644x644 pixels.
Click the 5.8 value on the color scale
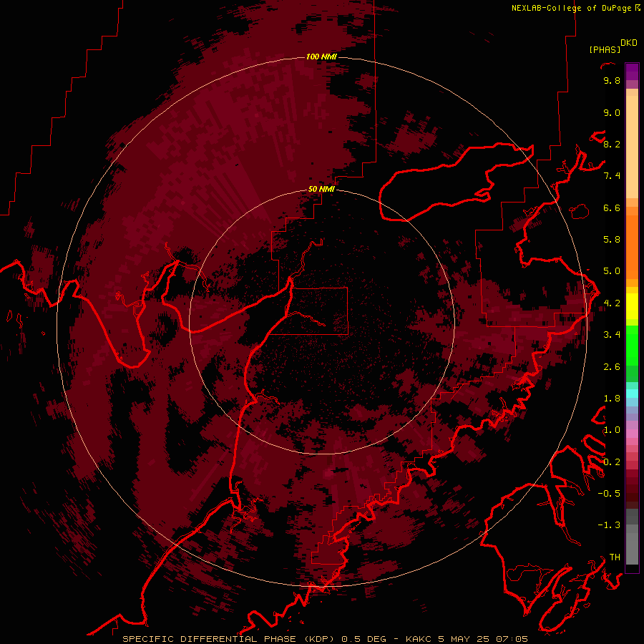click(x=612, y=240)
